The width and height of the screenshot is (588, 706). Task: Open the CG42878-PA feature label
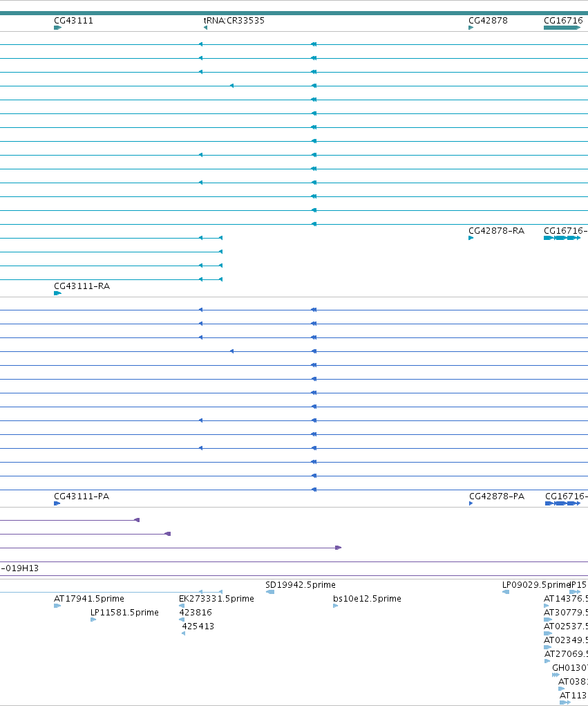pos(497,496)
